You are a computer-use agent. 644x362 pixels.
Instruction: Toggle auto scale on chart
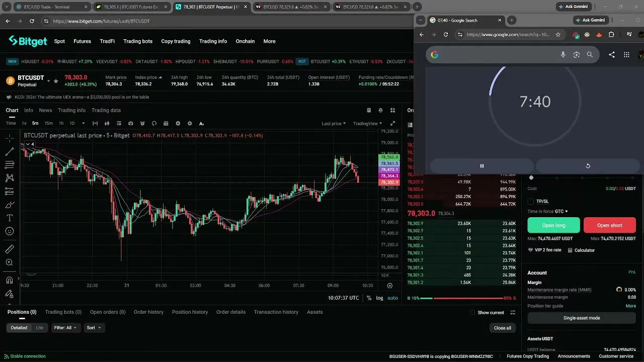(392, 298)
